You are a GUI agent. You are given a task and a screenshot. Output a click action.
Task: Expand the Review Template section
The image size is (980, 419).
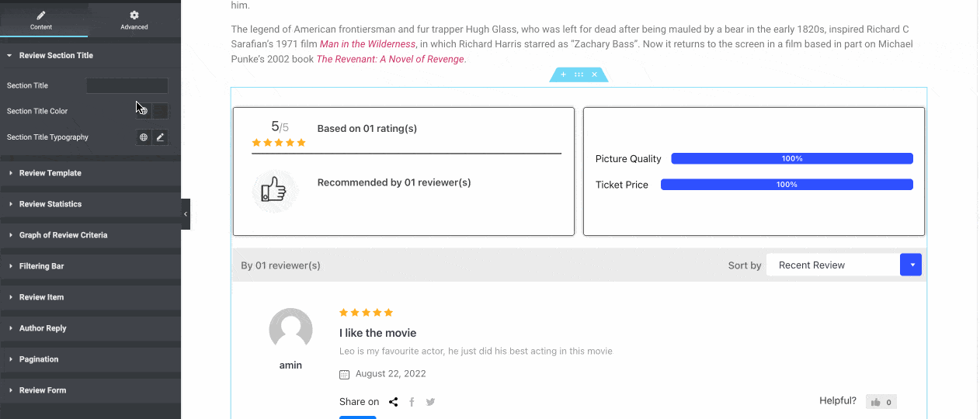[x=50, y=173]
